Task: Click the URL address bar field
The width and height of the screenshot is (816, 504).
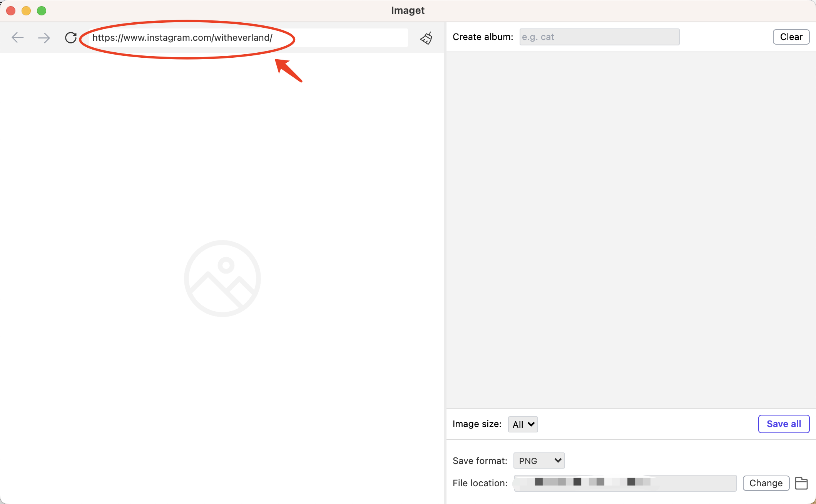Action: (246, 37)
